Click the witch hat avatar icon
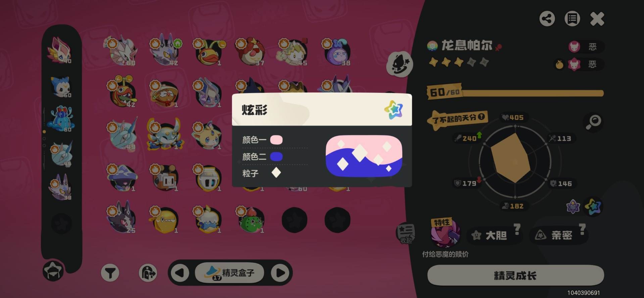Image resolution: width=644 pixels, height=298 pixels. tap(53, 271)
